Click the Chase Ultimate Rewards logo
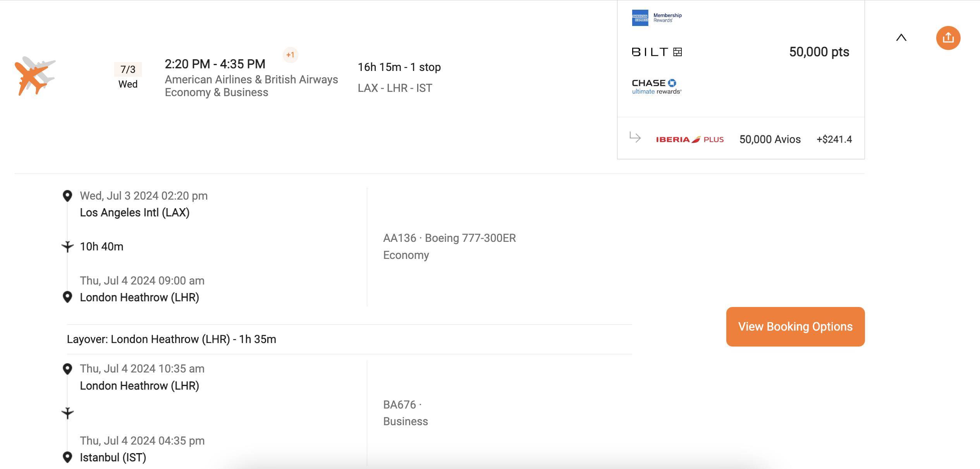 (x=657, y=87)
